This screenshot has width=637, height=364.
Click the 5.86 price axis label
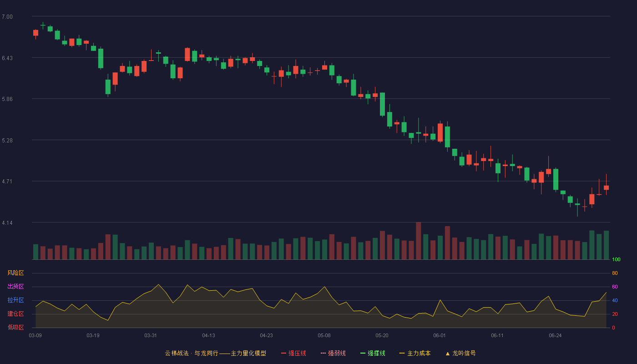[7, 99]
